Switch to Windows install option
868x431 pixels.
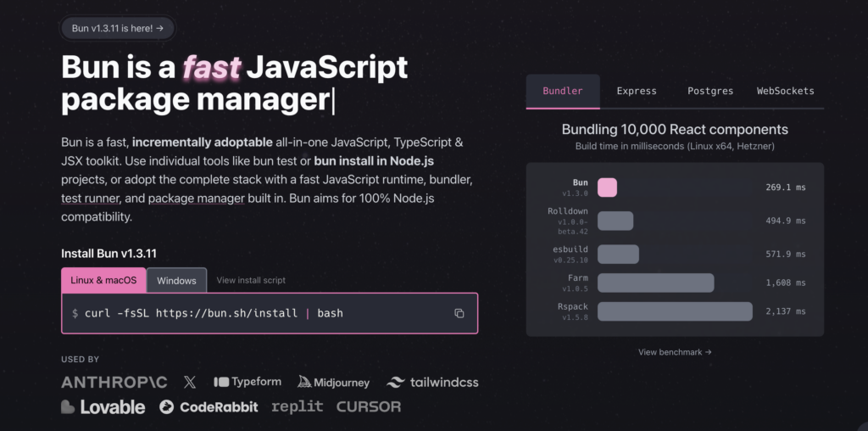click(176, 280)
